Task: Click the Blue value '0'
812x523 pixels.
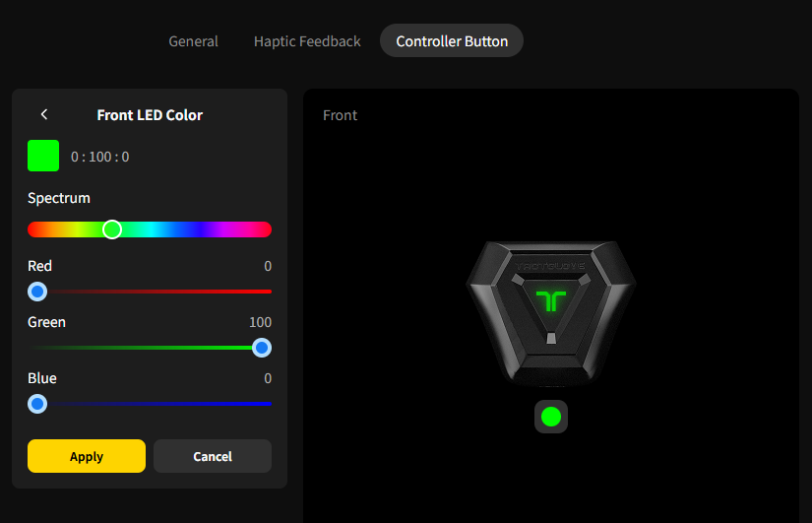Action: tap(268, 378)
